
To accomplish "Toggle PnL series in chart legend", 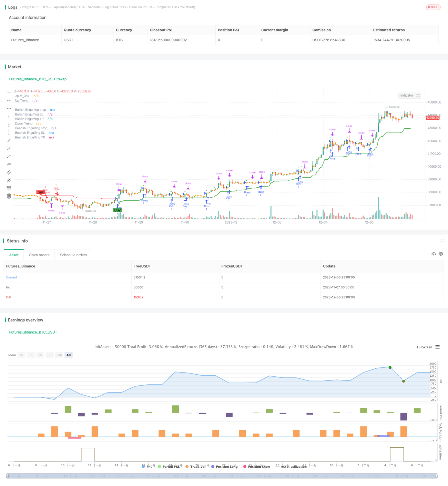I will (x=147, y=466).
